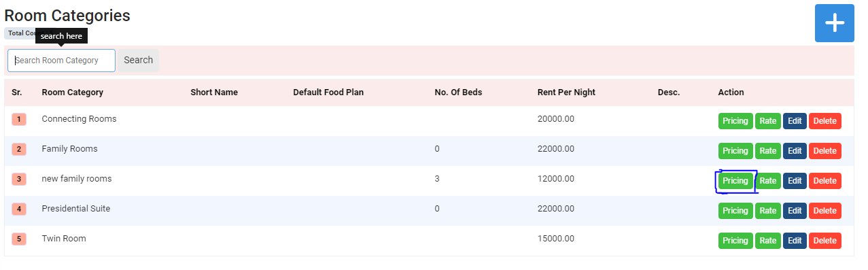The width and height of the screenshot is (868, 270).
Task: Open Pricing for Family Rooms
Action: [735, 151]
